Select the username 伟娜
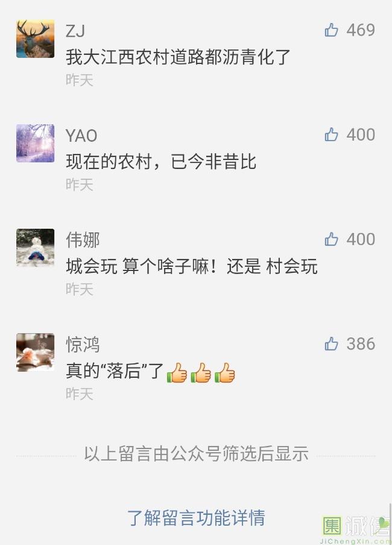 pyautogui.click(x=83, y=240)
